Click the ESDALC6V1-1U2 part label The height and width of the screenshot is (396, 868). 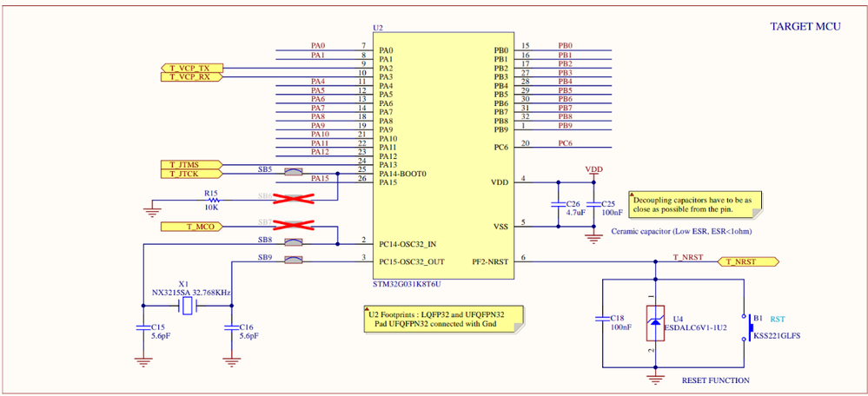coord(695,328)
